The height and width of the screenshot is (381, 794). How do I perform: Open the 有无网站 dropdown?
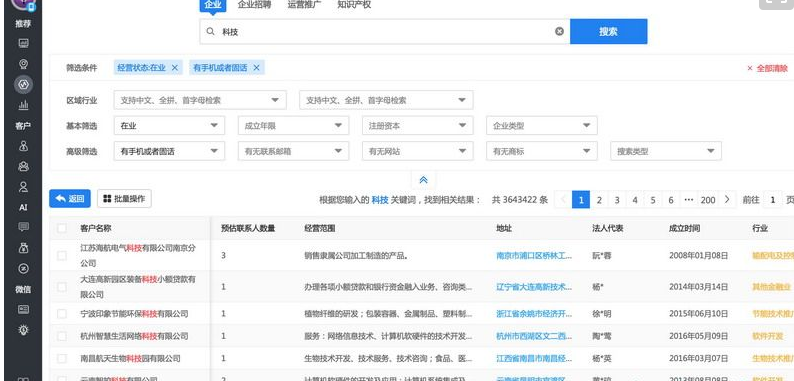click(x=418, y=151)
